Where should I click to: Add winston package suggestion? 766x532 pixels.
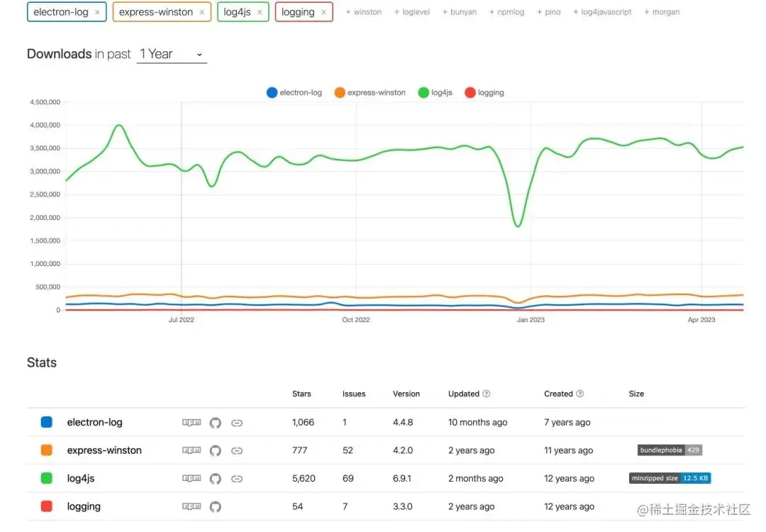[363, 12]
